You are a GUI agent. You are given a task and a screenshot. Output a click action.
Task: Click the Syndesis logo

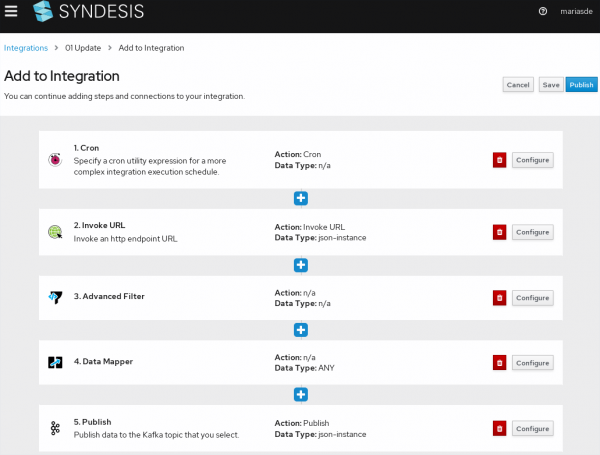(92, 12)
